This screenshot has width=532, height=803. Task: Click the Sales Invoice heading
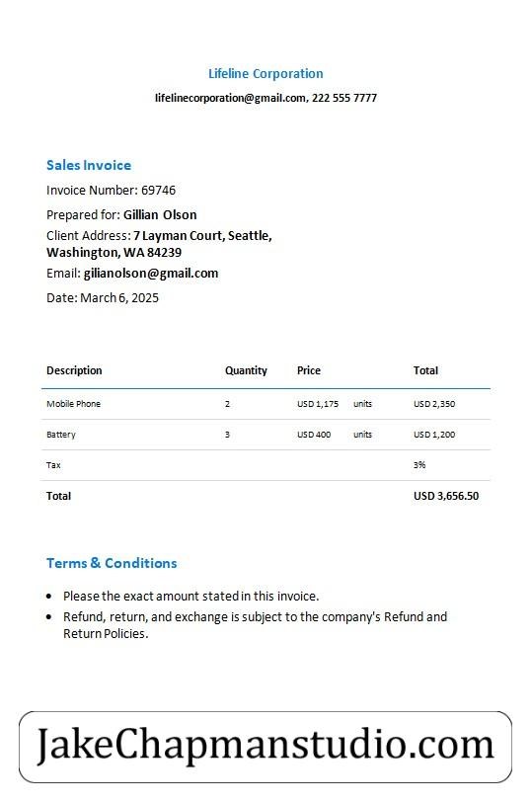[89, 165]
